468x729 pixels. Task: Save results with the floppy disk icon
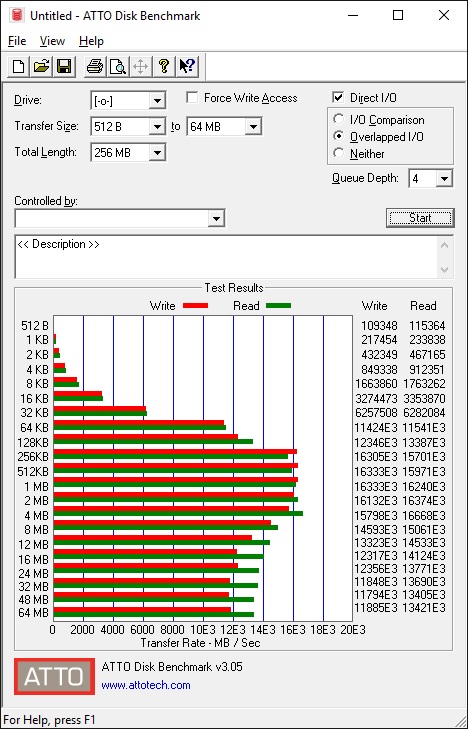point(64,66)
